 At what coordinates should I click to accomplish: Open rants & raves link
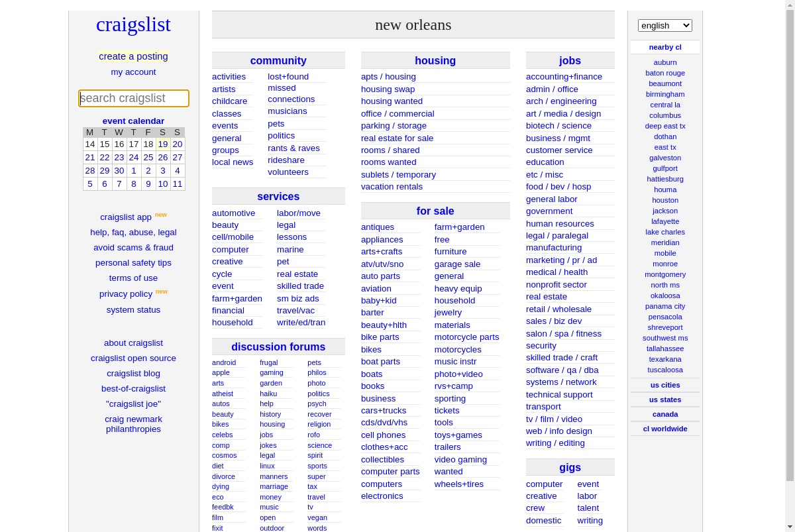tap(293, 148)
